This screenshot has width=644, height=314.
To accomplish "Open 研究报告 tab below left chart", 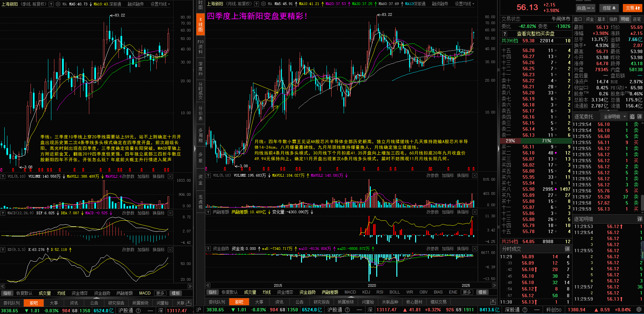I will click(116, 303).
